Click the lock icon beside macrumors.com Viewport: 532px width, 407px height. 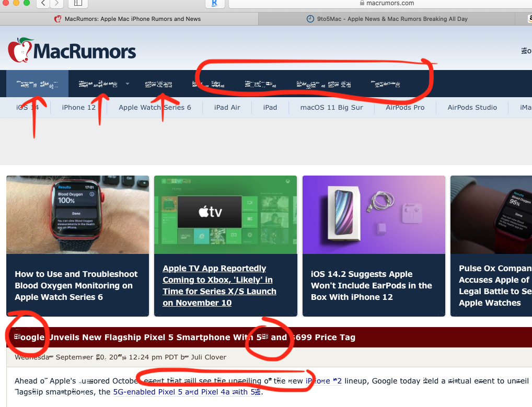click(362, 3)
